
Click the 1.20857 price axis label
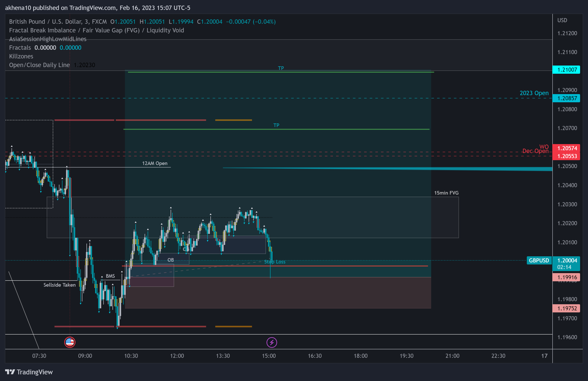point(566,98)
